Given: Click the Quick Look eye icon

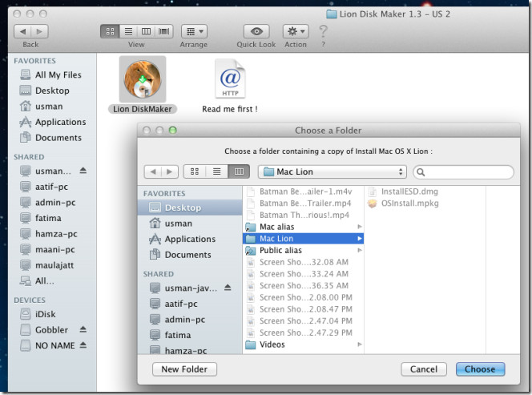Looking at the screenshot, I should [x=256, y=31].
